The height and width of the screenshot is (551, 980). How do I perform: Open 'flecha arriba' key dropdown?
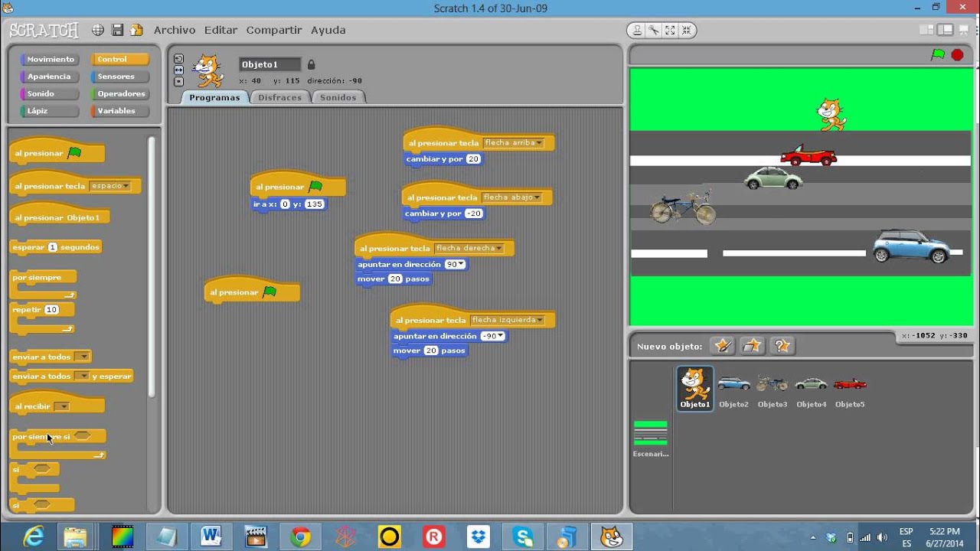point(513,143)
